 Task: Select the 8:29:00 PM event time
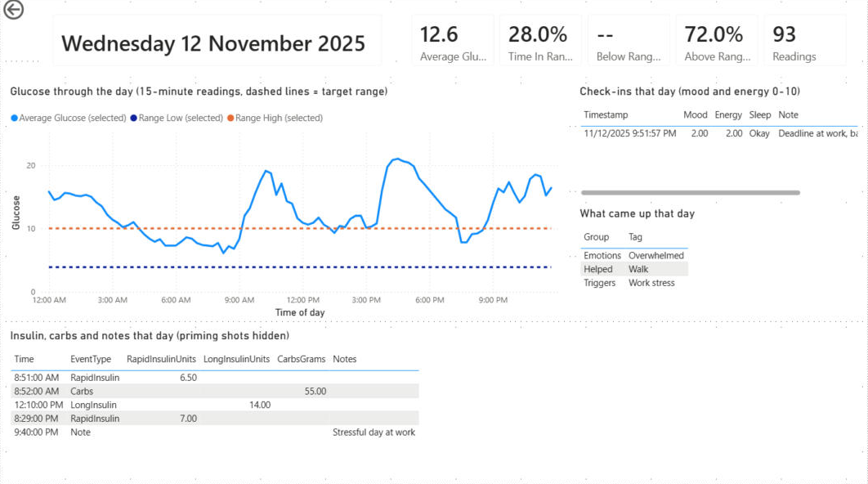tap(36, 419)
